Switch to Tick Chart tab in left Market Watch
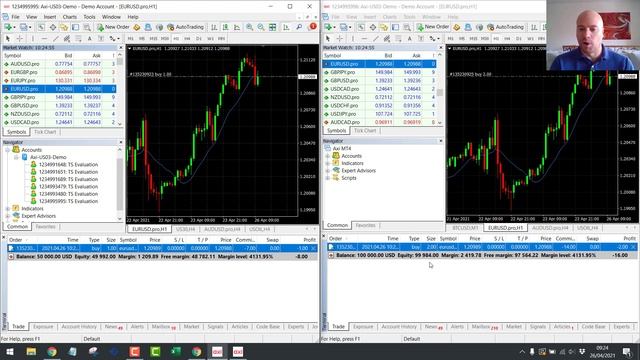The image size is (640, 360). (45, 132)
